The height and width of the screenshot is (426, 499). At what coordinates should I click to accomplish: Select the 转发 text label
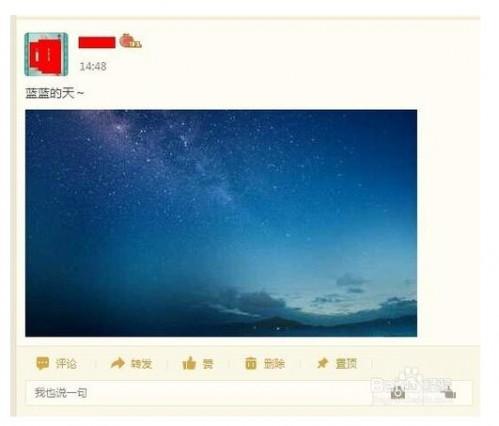tap(141, 363)
